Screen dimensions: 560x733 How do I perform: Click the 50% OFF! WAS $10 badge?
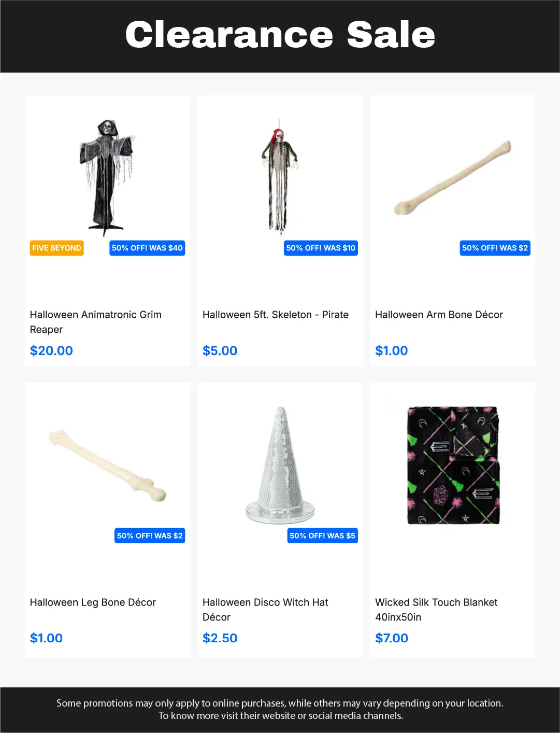321,248
